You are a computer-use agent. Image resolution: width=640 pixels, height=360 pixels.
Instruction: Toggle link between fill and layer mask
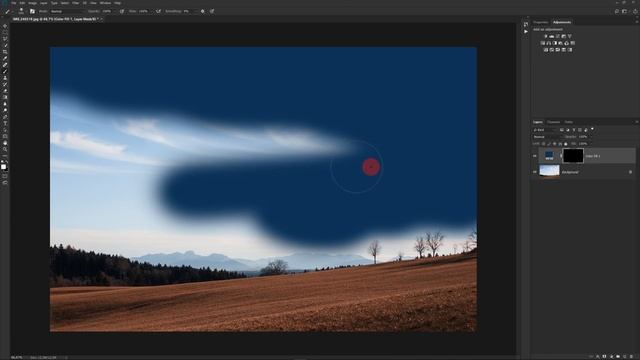pos(561,156)
